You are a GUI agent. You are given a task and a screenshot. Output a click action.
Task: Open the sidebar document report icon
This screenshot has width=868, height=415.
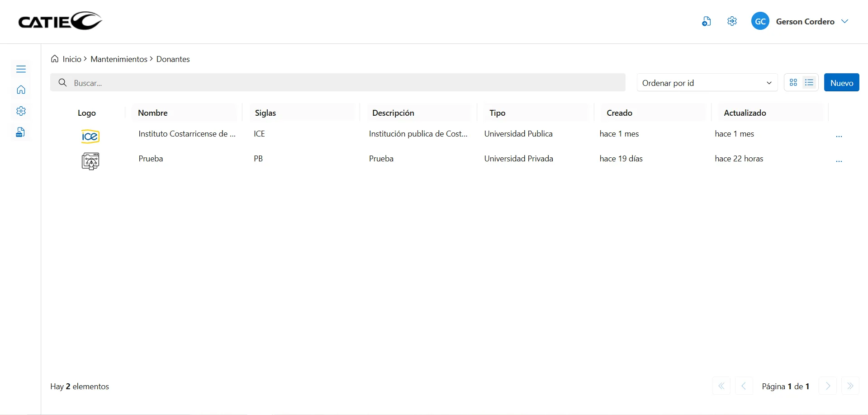(x=21, y=132)
